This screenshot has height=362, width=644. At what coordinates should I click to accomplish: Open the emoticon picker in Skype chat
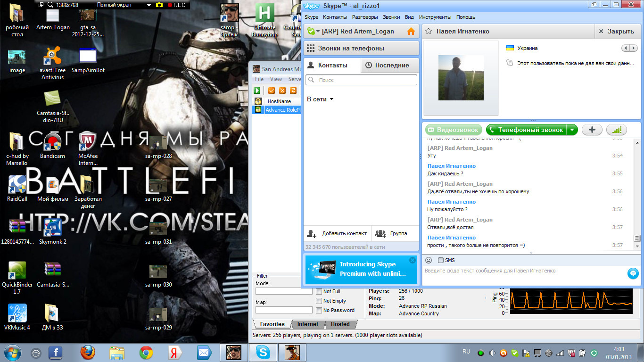(x=429, y=260)
